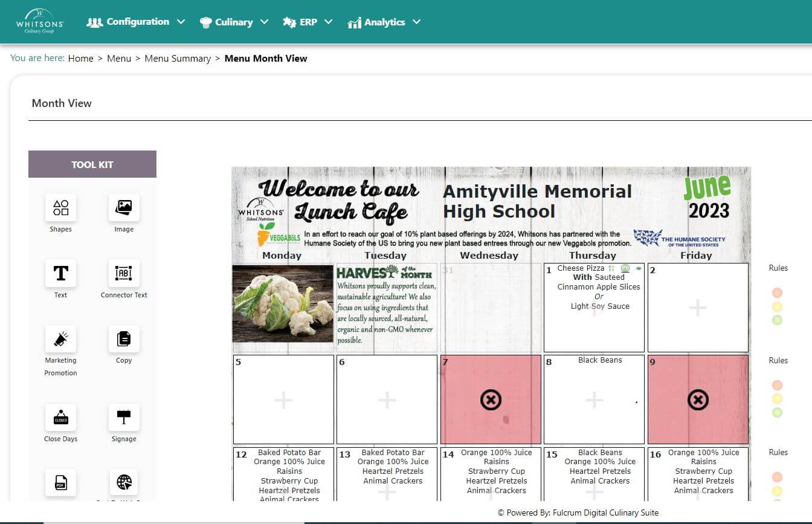Click the Image tool icon

pos(124,208)
